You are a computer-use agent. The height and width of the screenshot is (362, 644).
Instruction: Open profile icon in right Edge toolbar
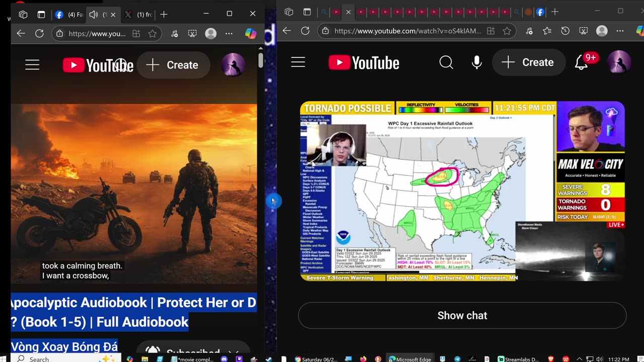click(x=602, y=31)
